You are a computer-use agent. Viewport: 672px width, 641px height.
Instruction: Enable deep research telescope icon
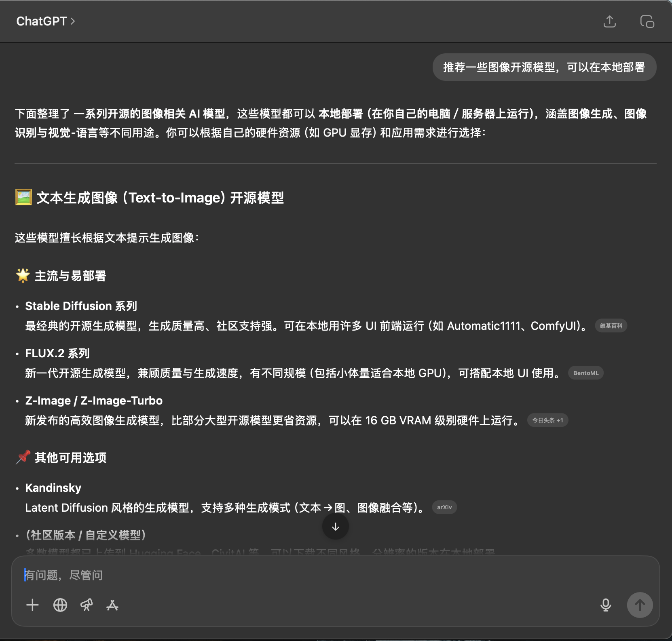click(x=87, y=605)
